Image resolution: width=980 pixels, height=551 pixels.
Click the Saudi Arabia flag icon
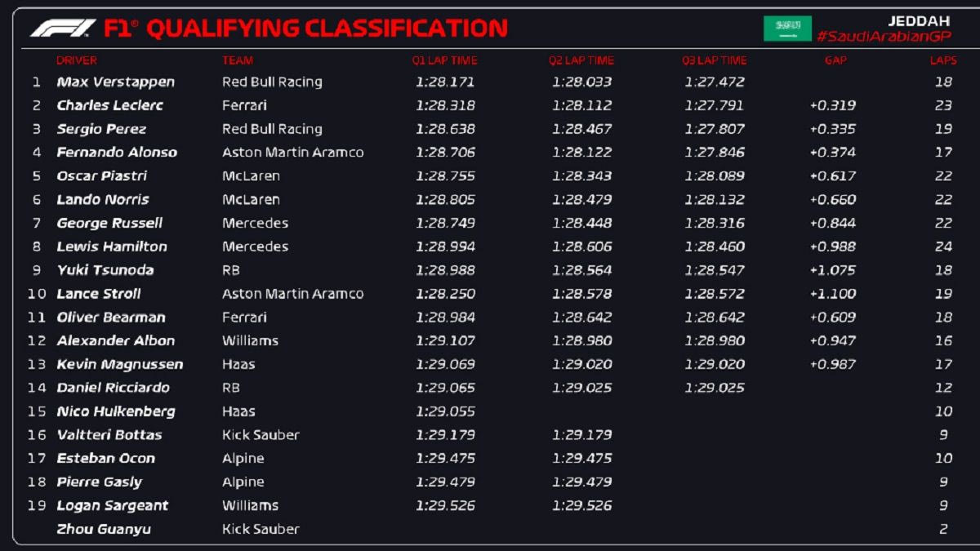coord(787,29)
